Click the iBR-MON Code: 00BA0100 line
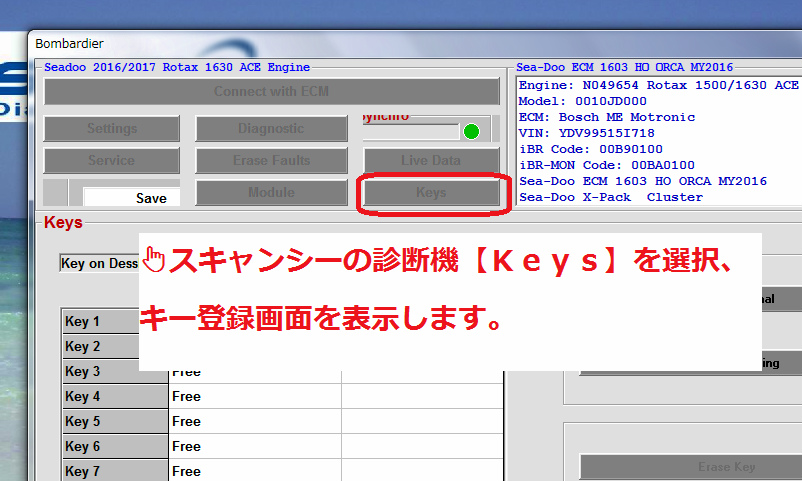This screenshot has width=802, height=481. (607, 165)
